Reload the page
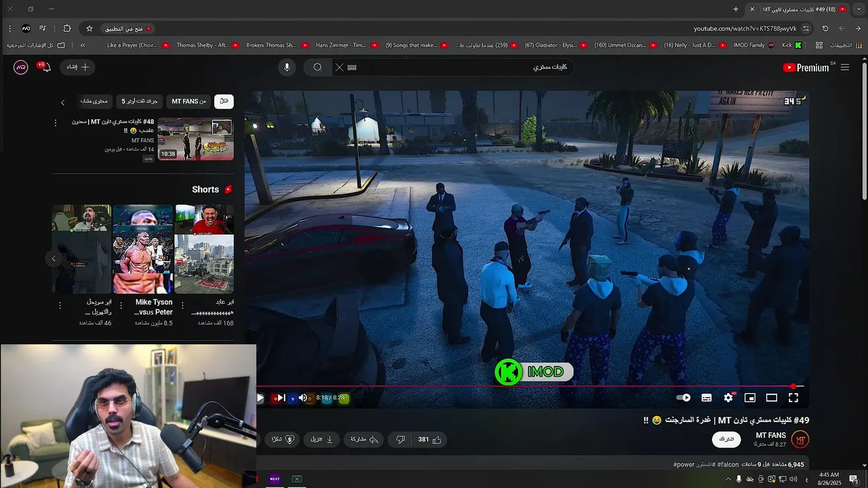Image resolution: width=868 pixels, height=488 pixels. 825,28
